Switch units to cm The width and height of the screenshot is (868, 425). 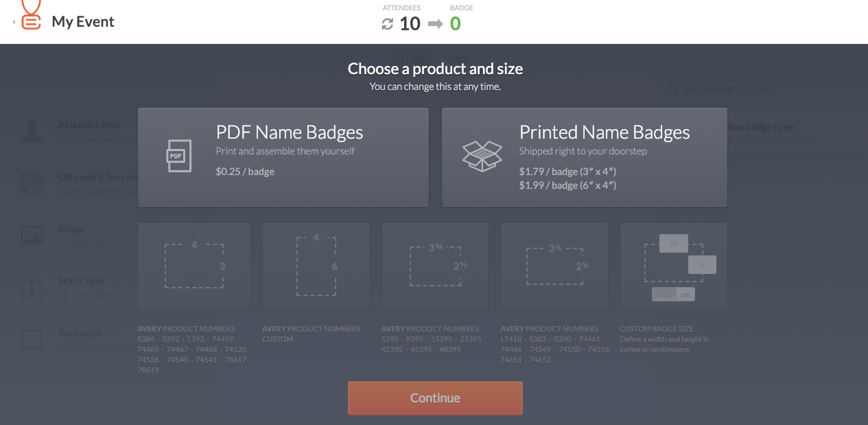tap(685, 295)
